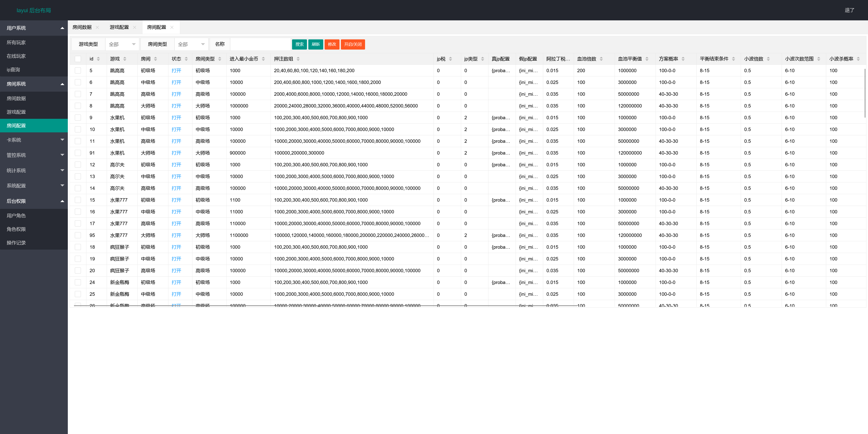Sort by 进入最小金币 column arrows
868x434 pixels.
(x=263, y=59)
